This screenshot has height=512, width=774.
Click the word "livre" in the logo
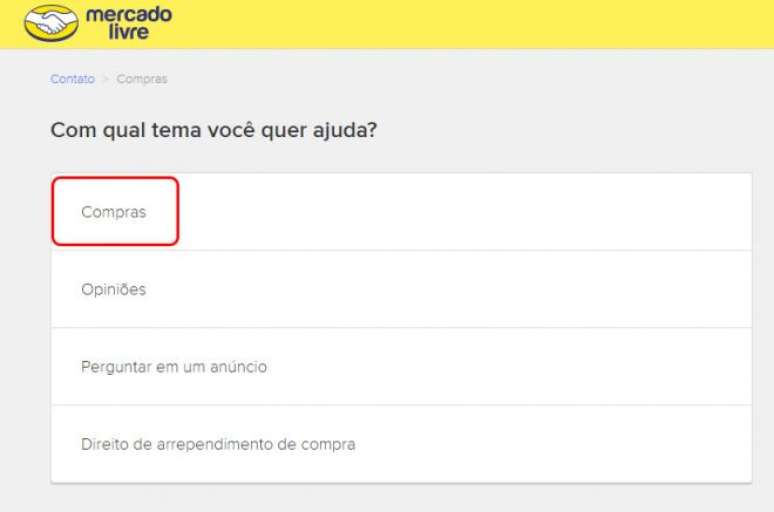[x=129, y=33]
